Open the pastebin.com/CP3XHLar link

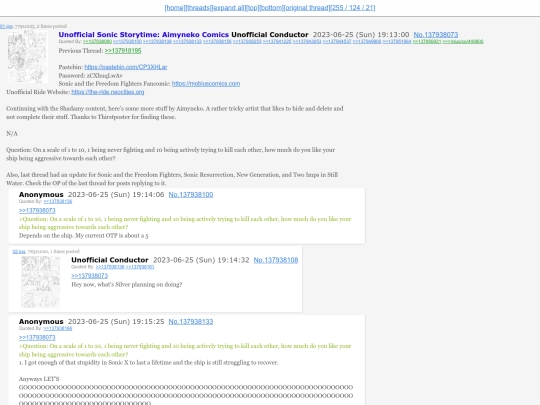[x=126, y=67]
